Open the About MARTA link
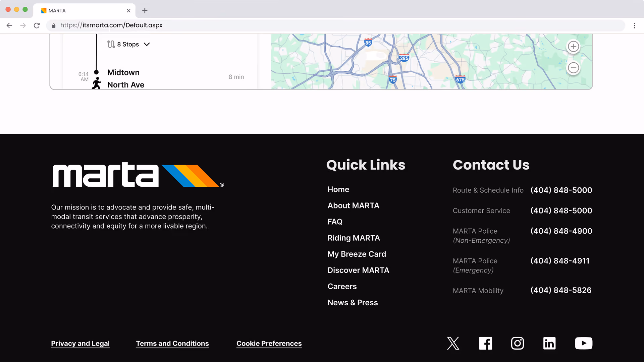Viewport: 644px width, 362px height. [x=353, y=205]
